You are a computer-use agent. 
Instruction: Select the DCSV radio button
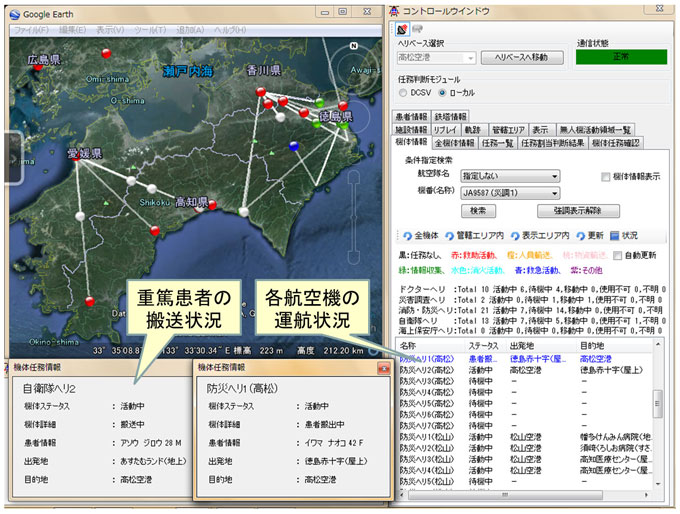tap(403, 93)
